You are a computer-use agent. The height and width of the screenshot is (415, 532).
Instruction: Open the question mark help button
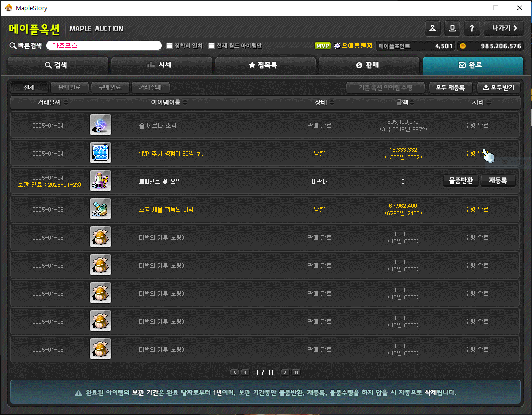(472, 28)
